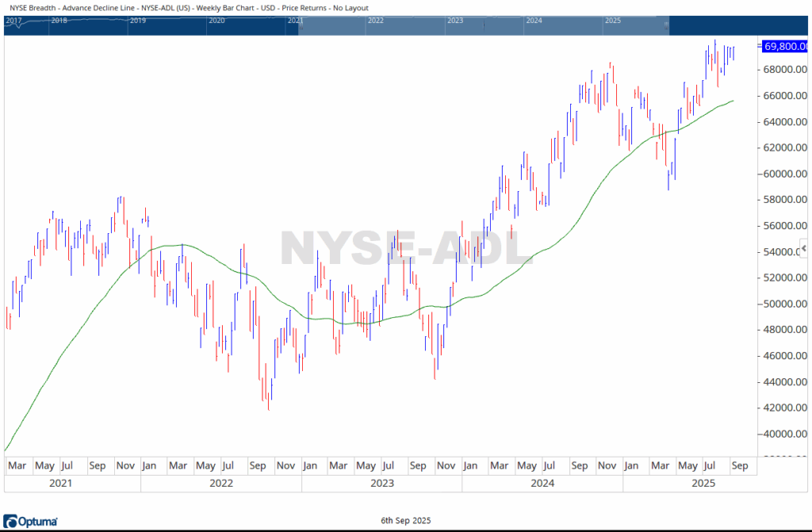The width and height of the screenshot is (812, 532).
Task: Click the NYSE-ADL watermark on chart
Action: [406, 248]
